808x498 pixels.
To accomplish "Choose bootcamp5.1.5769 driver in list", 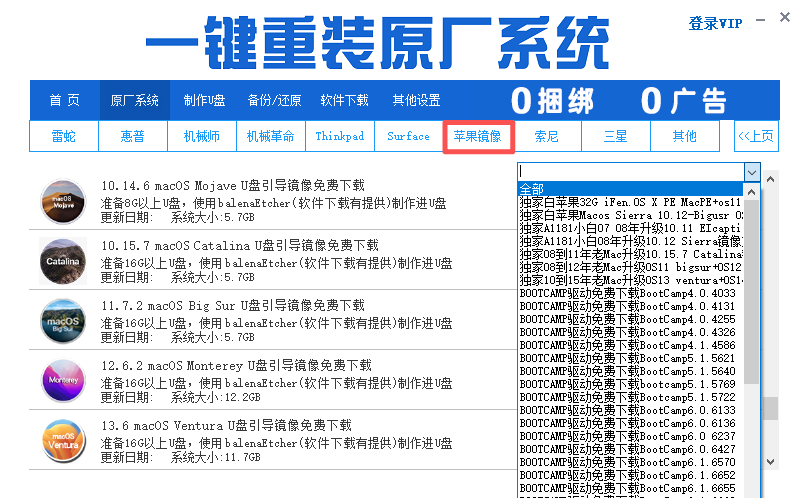I will [630, 384].
